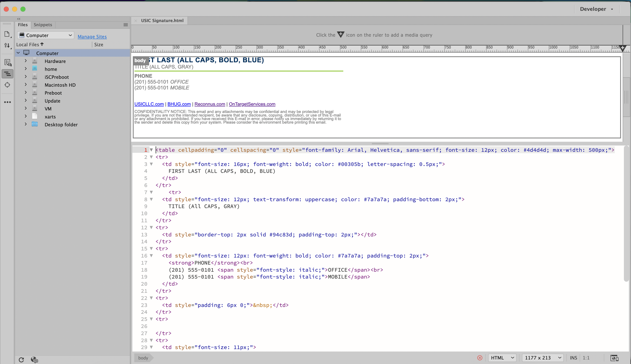Click the 1:1 cursor position indicator

[x=586, y=358]
